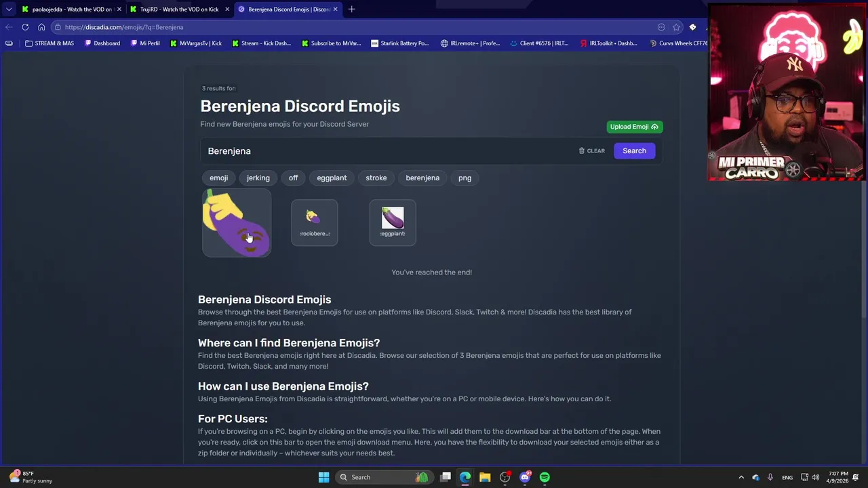Screen dimensions: 868x488
Task: Add page to favorites star icon
Action: pos(676,27)
